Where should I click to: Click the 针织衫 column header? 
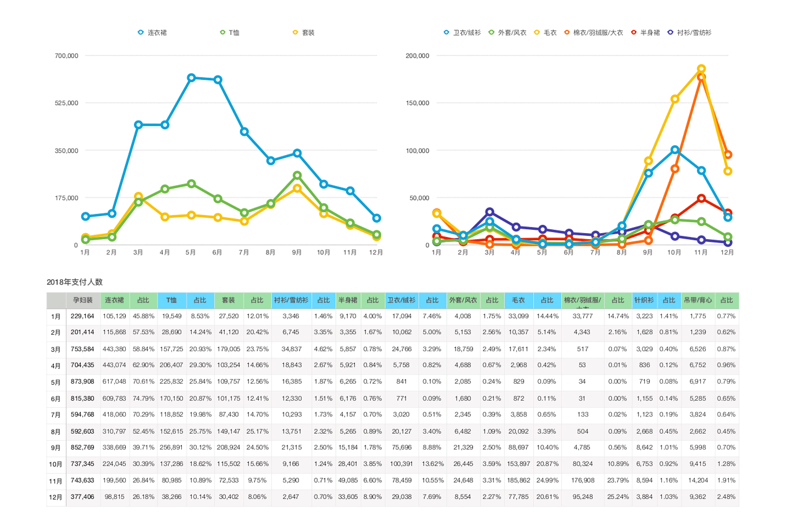(644, 301)
